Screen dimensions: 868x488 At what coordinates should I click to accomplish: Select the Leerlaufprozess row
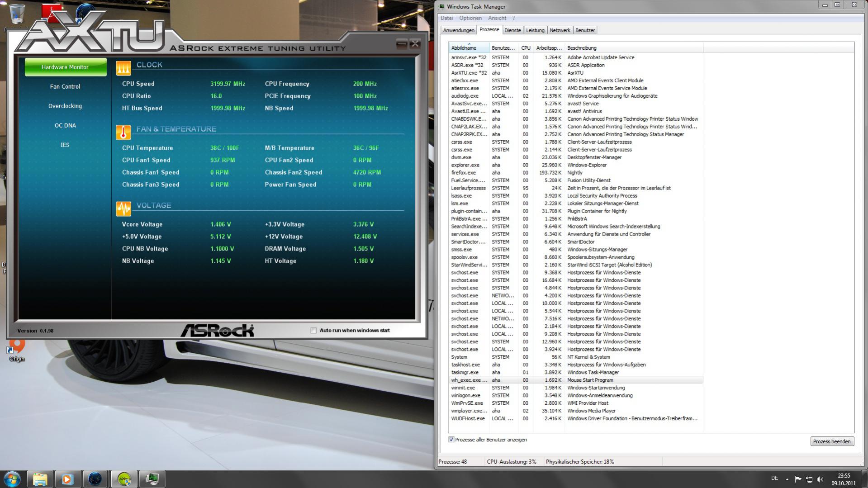click(x=576, y=188)
